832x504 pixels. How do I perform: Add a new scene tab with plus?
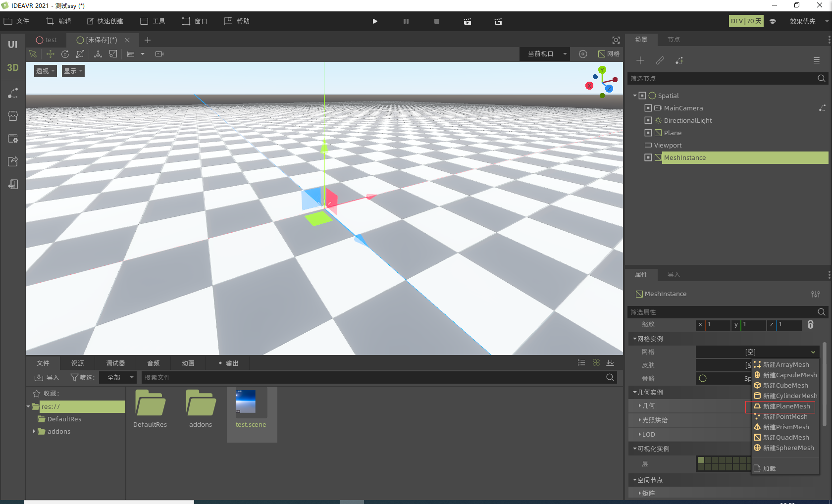(148, 40)
